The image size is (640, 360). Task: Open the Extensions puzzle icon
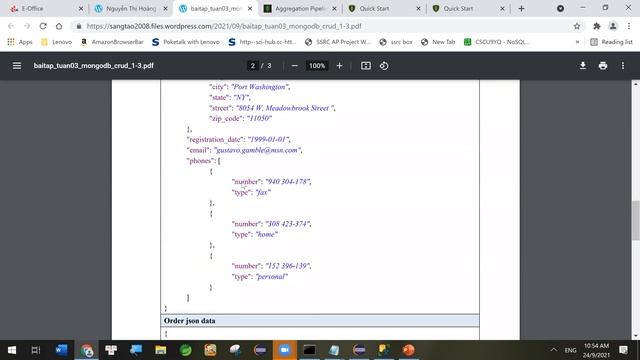pos(597,26)
